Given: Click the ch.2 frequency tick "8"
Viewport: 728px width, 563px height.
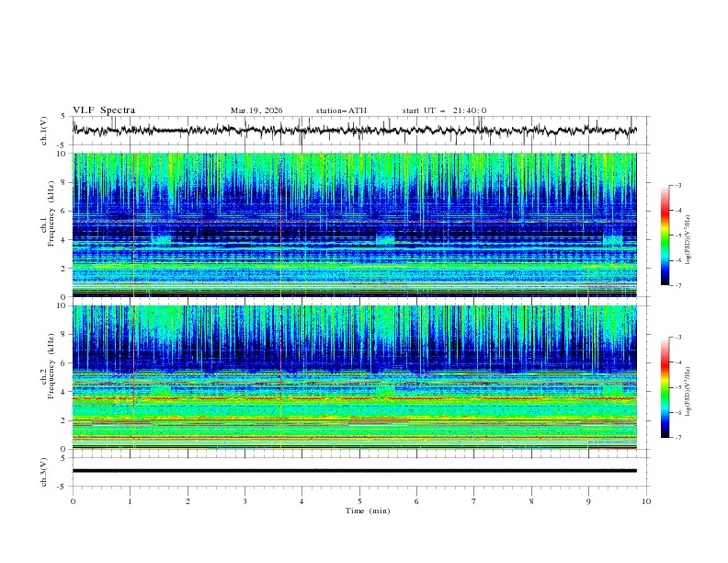Looking at the screenshot, I should tap(63, 335).
